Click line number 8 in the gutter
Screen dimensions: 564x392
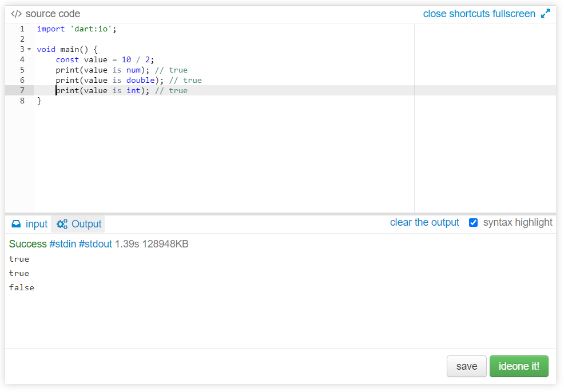coord(22,101)
